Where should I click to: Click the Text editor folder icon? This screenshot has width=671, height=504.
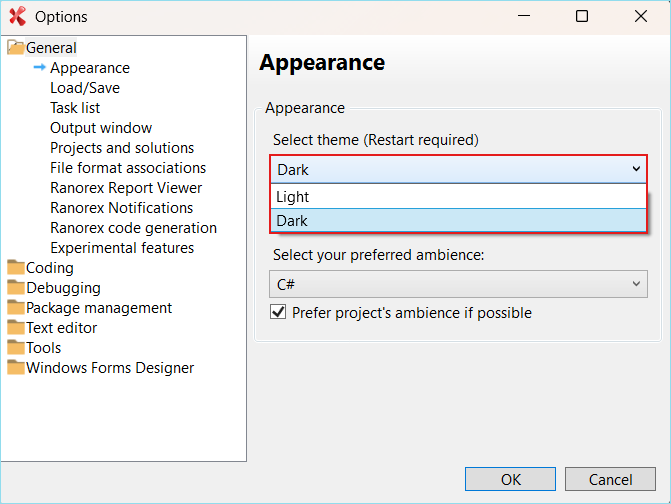coord(15,328)
